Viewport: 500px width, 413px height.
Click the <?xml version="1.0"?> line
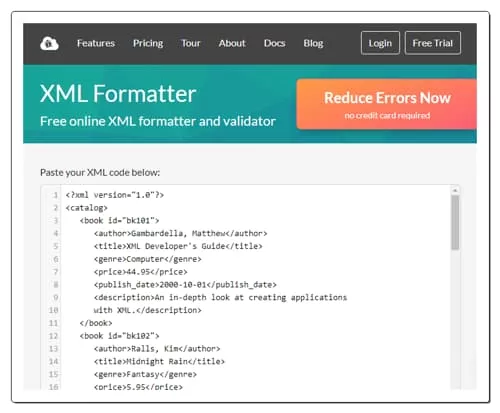115,195
